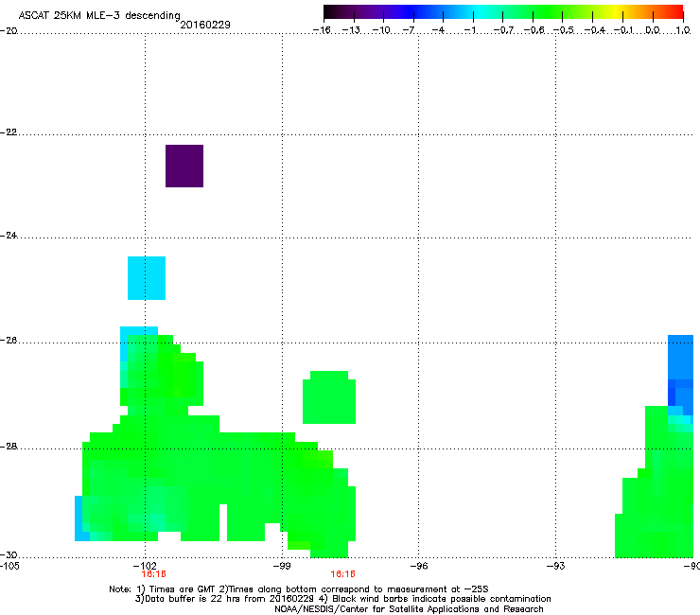This screenshot has width=700, height=615.
Task: Click the red right end of color scale
Action: (x=676, y=12)
